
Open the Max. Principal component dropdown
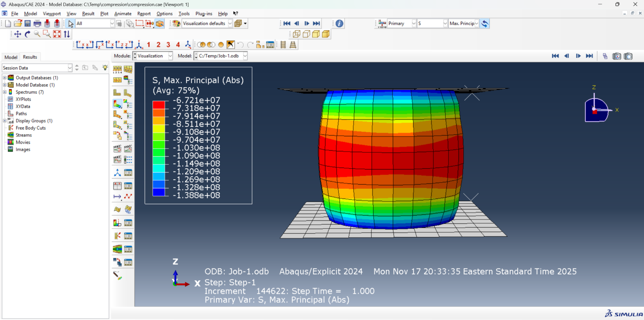476,23
